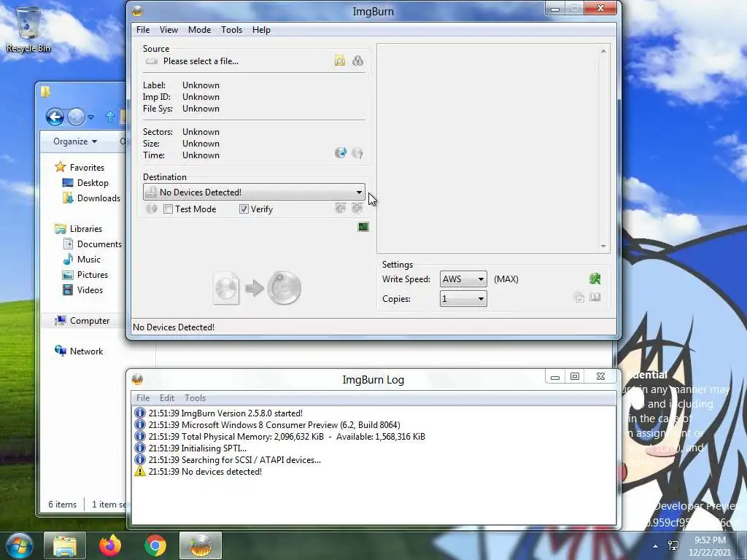Click the Back arrow in Explorer window

tap(55, 117)
